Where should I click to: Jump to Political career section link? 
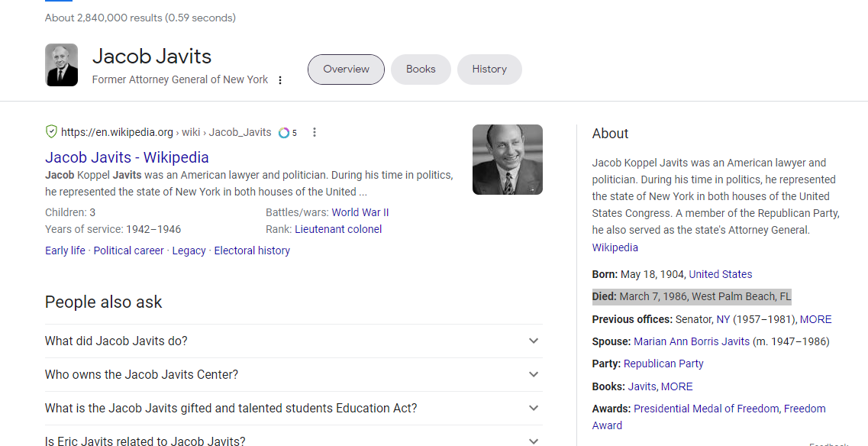pyautogui.click(x=128, y=250)
